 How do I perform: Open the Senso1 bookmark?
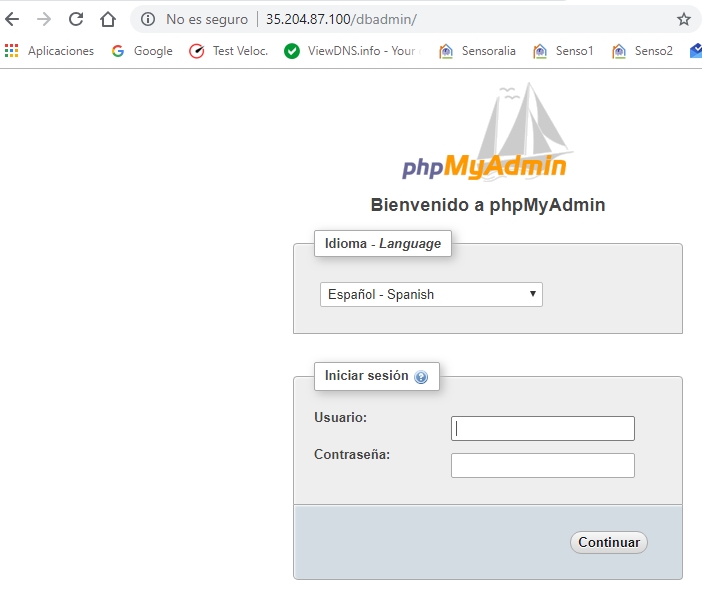tap(563, 51)
